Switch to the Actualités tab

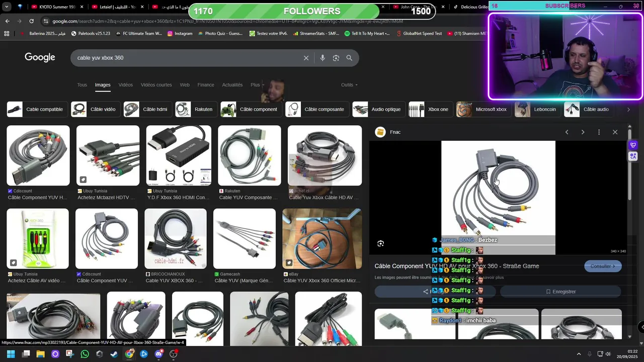click(232, 85)
